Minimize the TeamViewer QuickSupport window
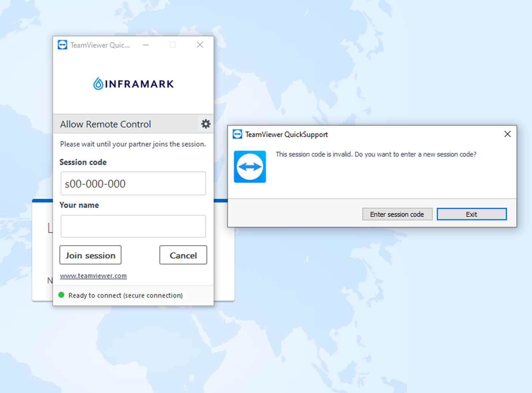Screen dimensions: 532x393 [x=146, y=45]
